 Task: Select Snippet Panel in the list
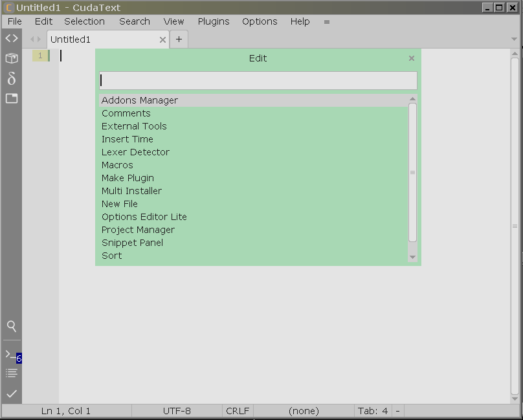254,243
